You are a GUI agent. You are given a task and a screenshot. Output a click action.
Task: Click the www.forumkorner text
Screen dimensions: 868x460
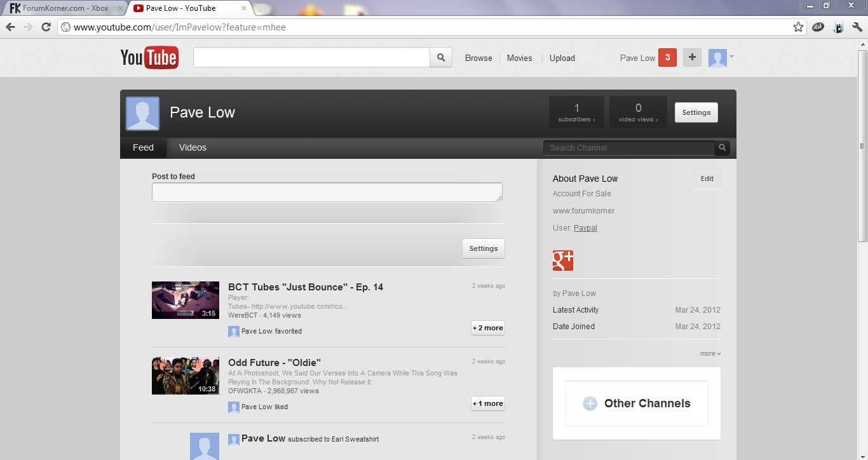tap(583, 211)
